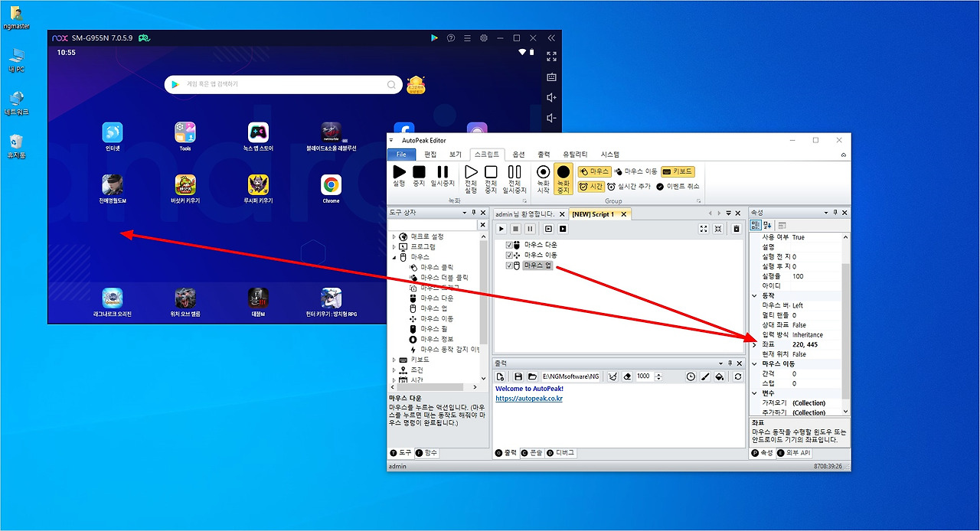Open Chrome app in Nox emulator

click(331, 189)
